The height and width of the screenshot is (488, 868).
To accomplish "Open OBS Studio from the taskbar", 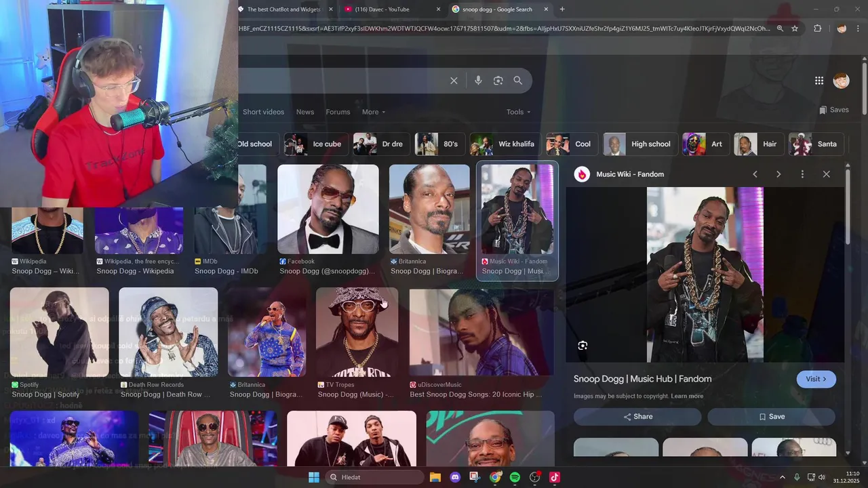I will [535, 477].
